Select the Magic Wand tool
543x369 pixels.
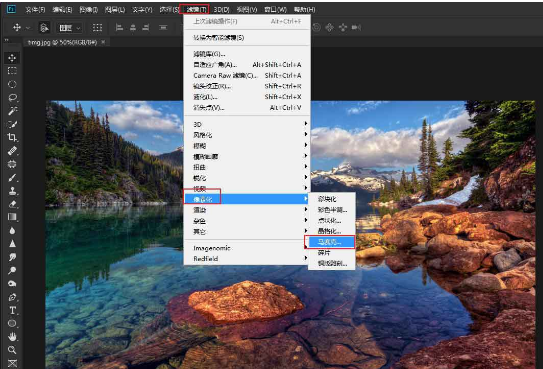(x=12, y=111)
